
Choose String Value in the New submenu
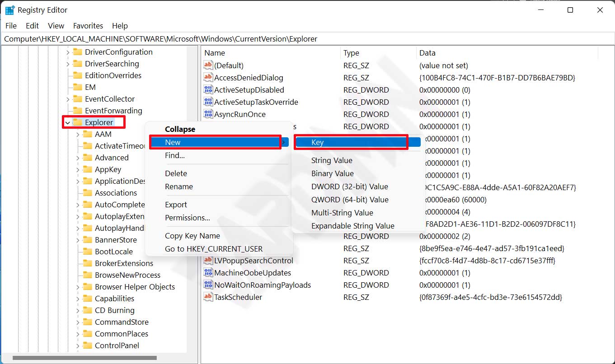(x=332, y=160)
